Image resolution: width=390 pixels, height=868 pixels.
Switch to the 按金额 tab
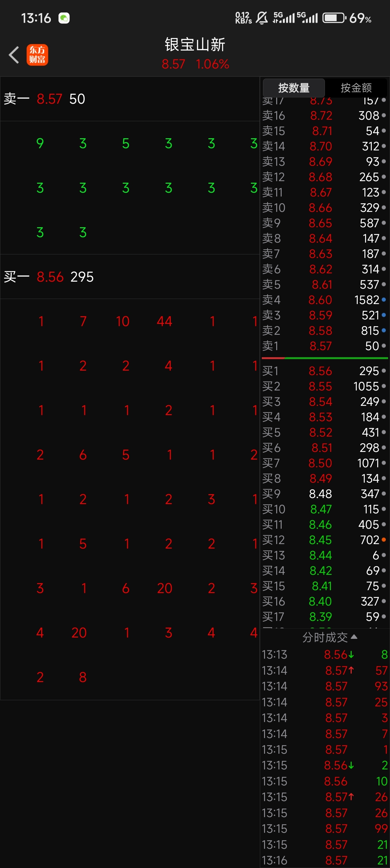356,88
